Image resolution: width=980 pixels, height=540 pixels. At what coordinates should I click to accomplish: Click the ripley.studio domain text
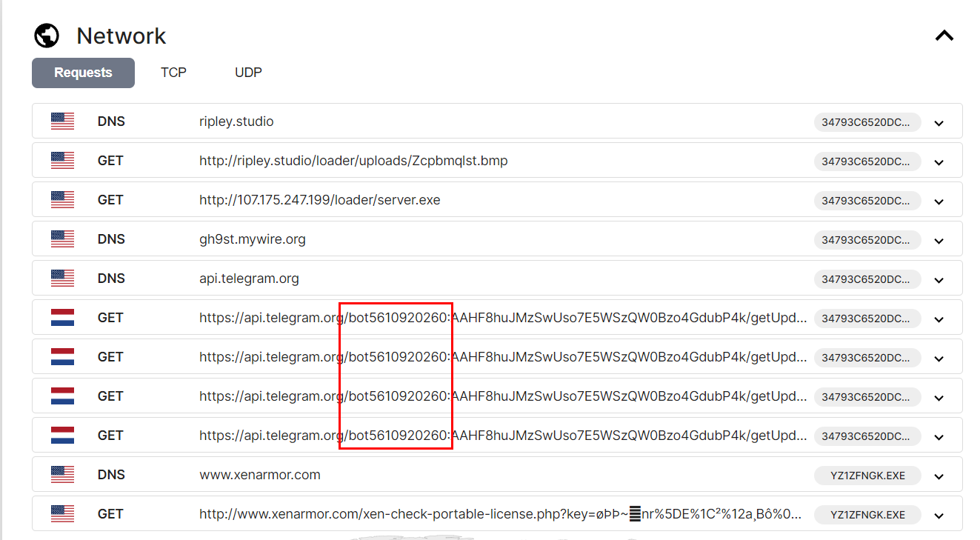pyautogui.click(x=236, y=121)
